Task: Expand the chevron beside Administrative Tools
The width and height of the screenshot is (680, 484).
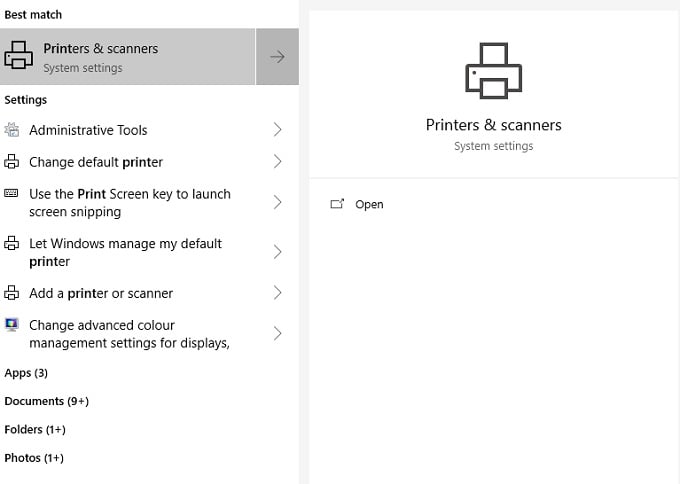Action: (277, 130)
